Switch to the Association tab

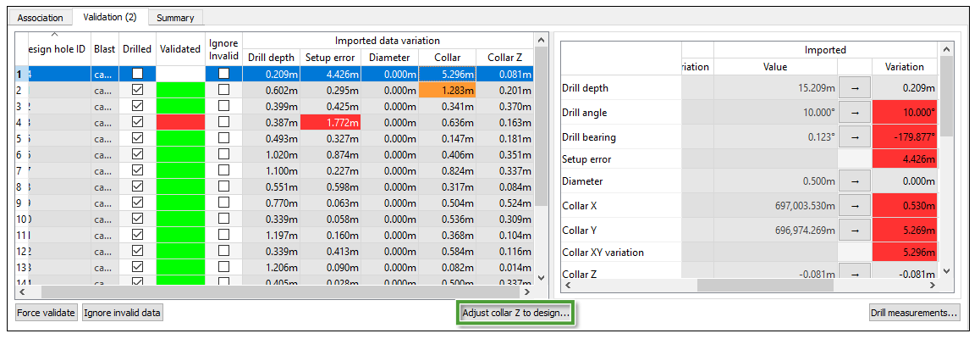coord(41,17)
